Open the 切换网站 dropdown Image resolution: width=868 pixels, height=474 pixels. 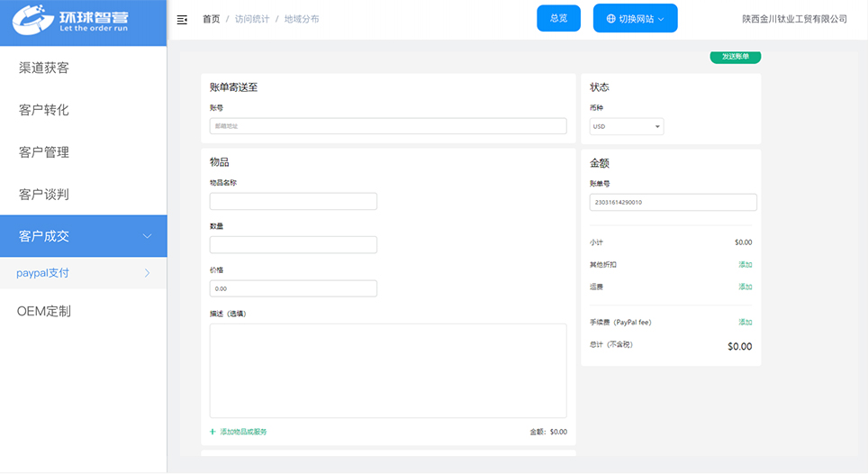(x=635, y=19)
